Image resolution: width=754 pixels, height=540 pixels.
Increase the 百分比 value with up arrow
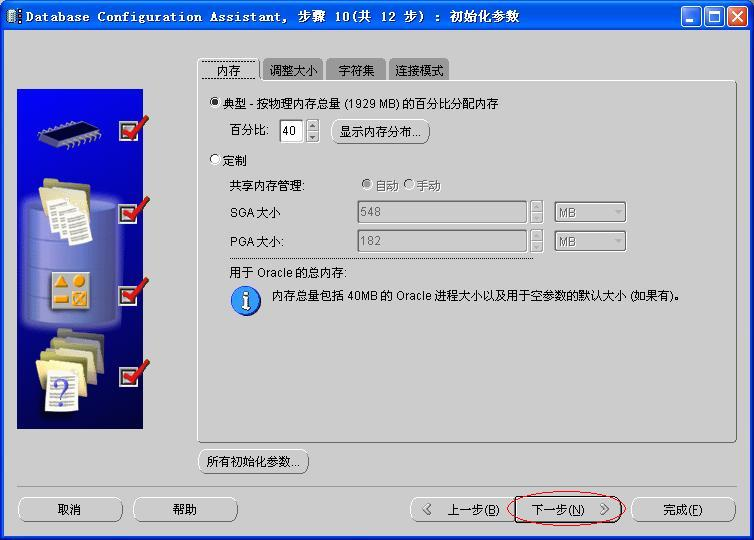313,125
